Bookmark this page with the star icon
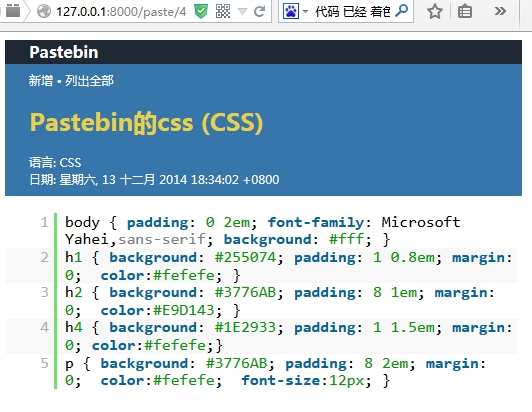532x412 pixels. 435,12
